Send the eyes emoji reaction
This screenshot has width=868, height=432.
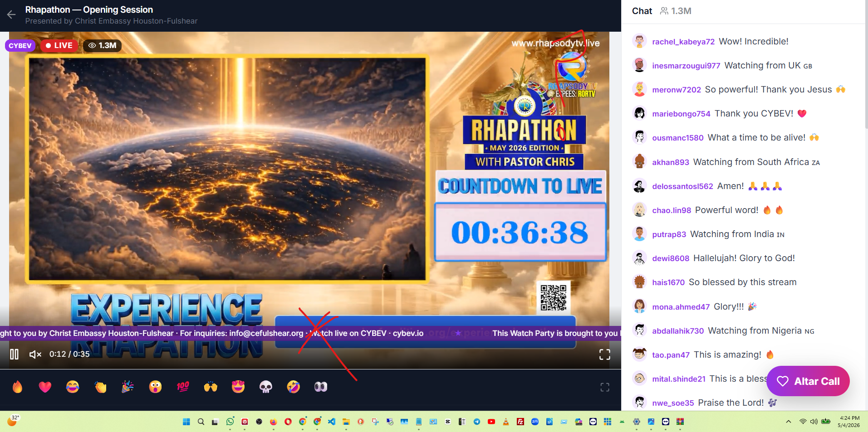[321, 387]
